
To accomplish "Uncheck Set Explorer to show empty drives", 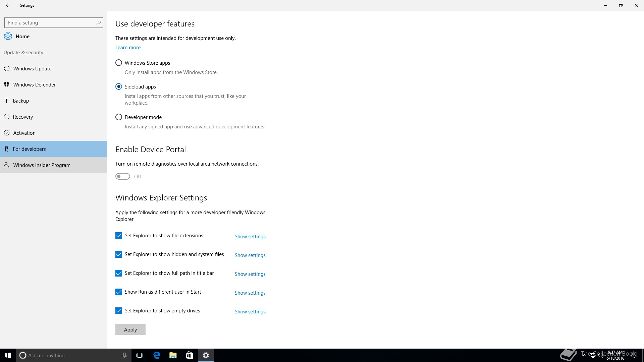I will click(119, 311).
